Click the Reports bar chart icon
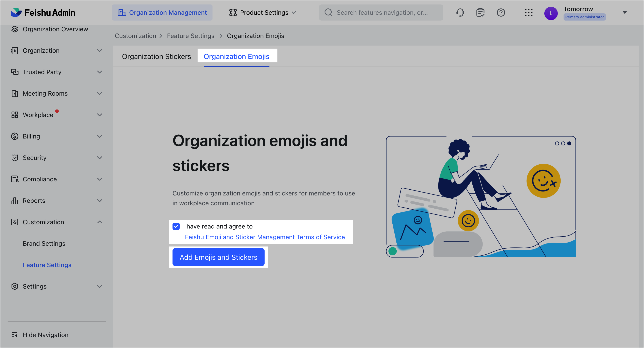644x348 pixels. click(15, 201)
